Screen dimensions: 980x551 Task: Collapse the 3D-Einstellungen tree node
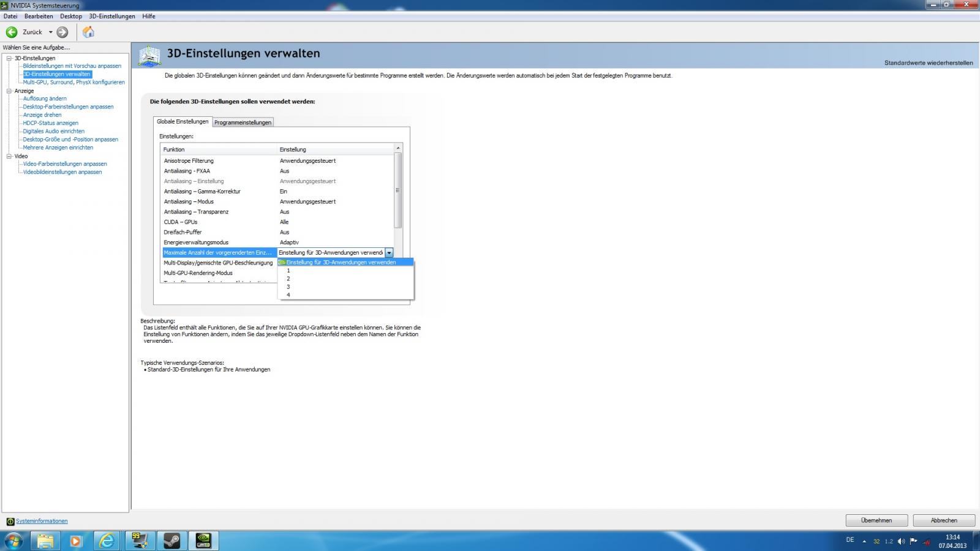(9, 58)
